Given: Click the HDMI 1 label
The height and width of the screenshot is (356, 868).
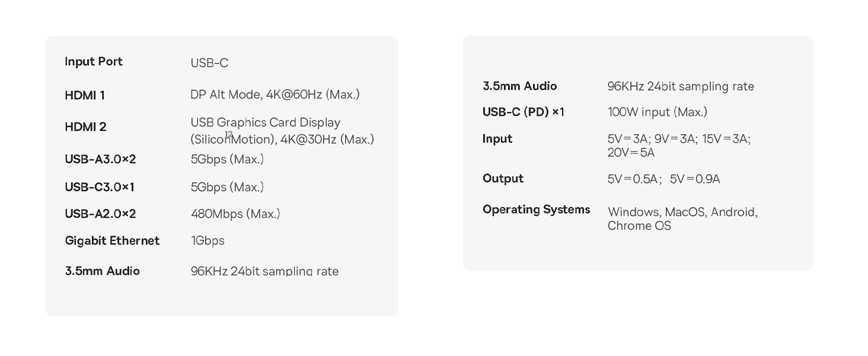Looking at the screenshot, I should [85, 96].
